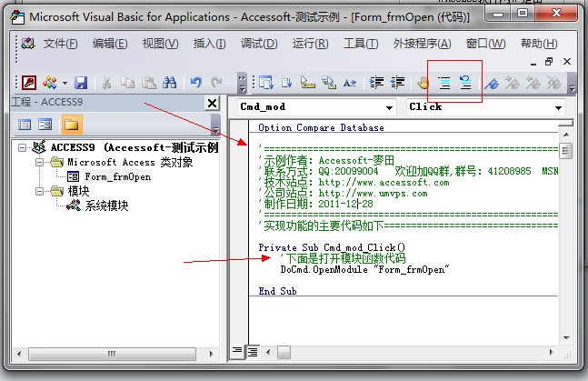Click the code window horizontal scroll-left arrow

point(268,352)
